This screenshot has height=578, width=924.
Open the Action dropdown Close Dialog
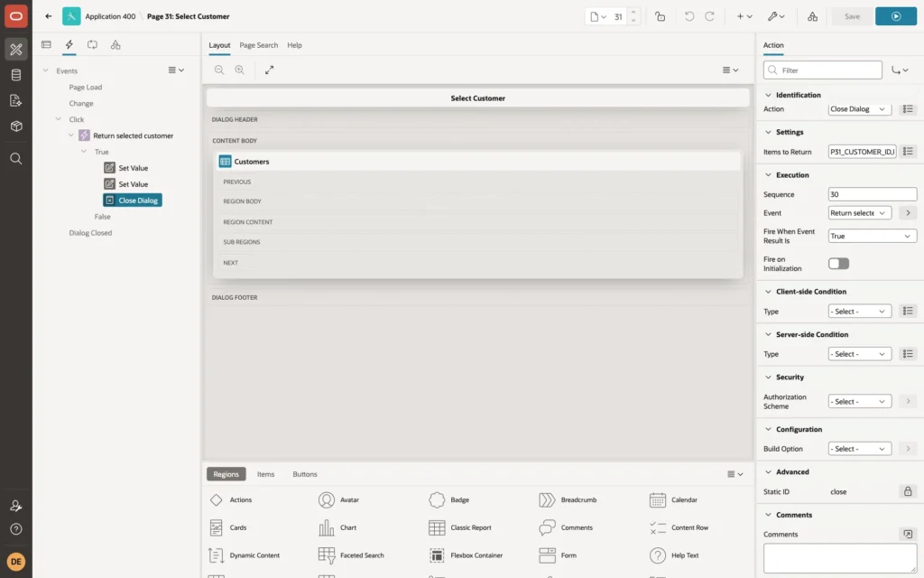pyautogui.click(x=859, y=108)
